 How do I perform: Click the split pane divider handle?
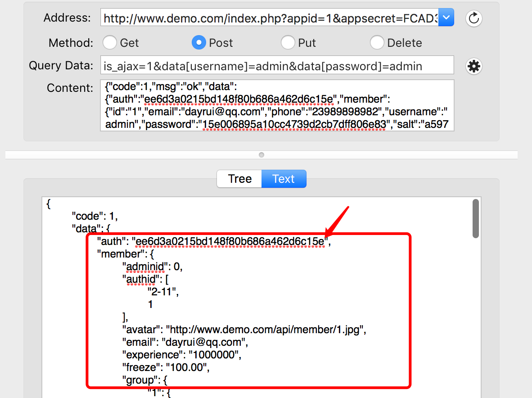pyautogui.click(x=261, y=155)
